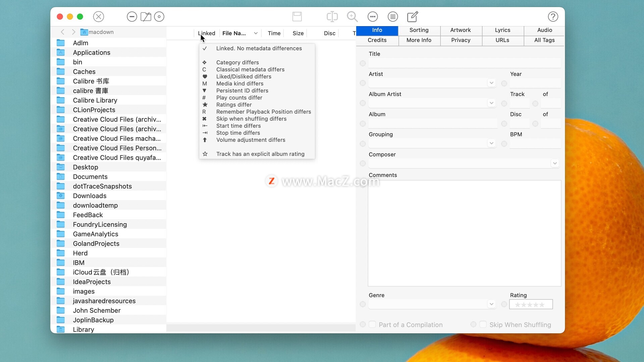This screenshot has width=644, height=362.
Task: Click into the Album input field
Action: (x=433, y=123)
